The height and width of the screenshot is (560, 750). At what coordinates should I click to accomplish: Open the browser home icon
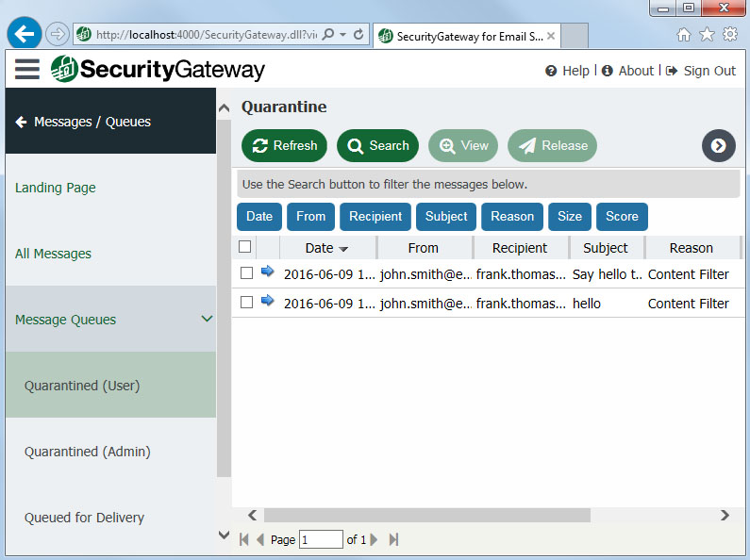pos(684,34)
